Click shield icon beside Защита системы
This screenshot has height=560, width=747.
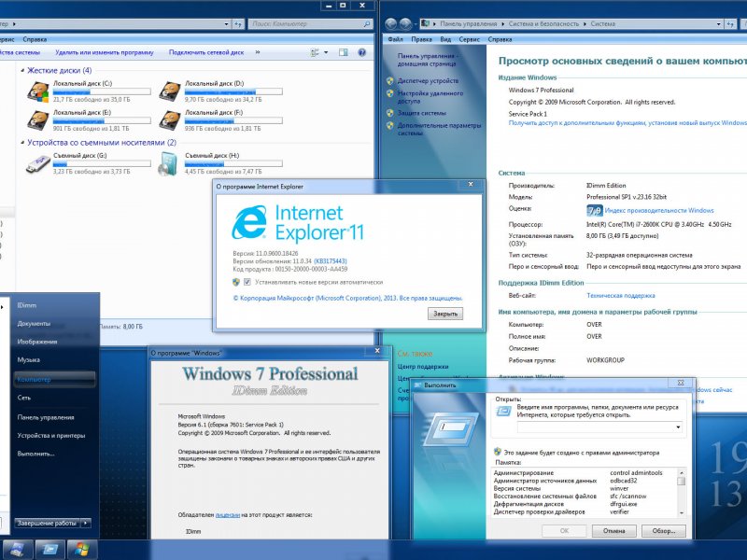pos(390,113)
